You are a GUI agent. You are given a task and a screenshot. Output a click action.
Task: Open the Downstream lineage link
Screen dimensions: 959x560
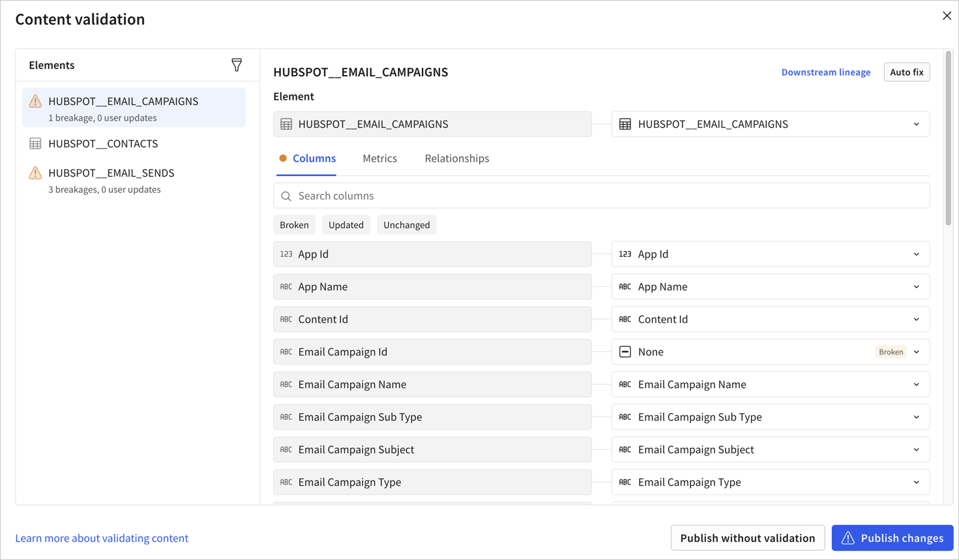pyautogui.click(x=826, y=72)
